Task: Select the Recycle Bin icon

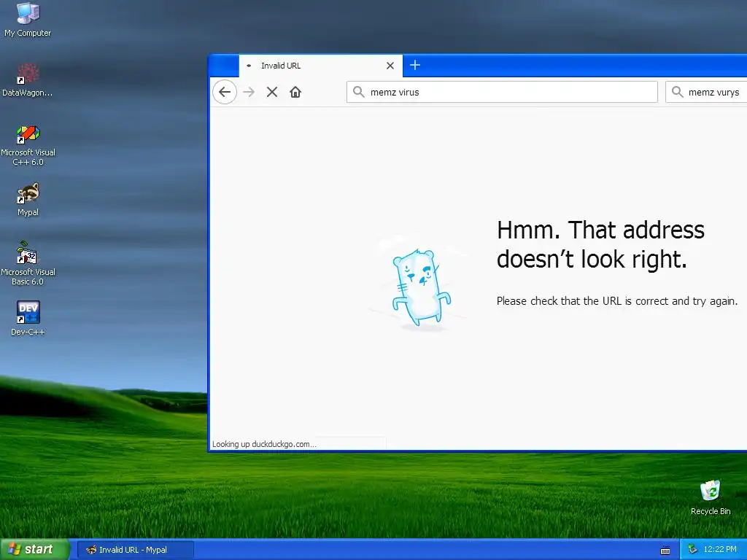Action: coord(711,497)
